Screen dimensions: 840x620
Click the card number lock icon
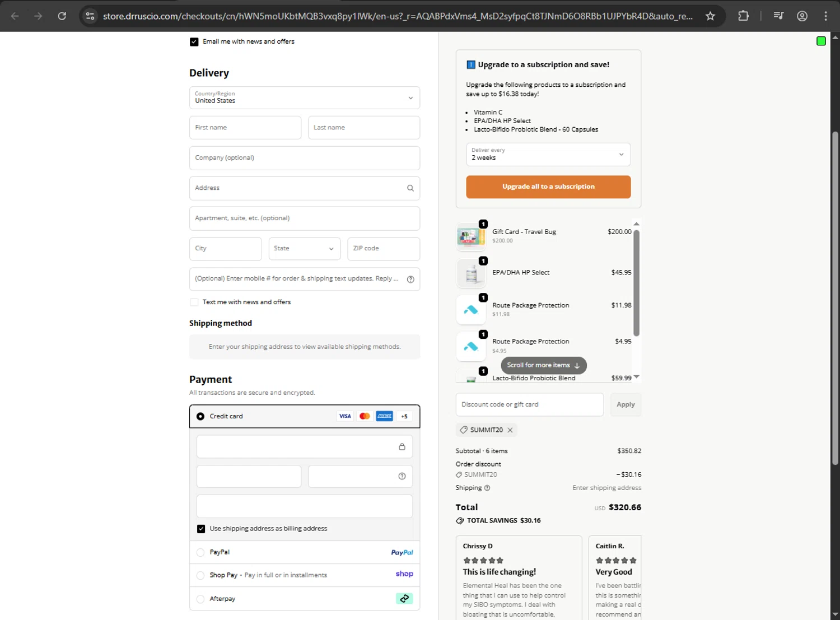click(x=402, y=446)
